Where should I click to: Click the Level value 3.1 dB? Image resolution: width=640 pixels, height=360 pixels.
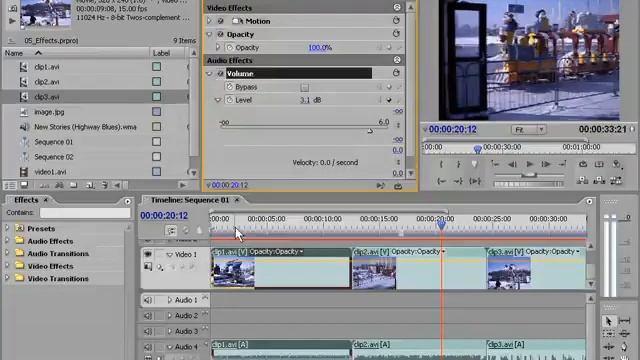[310, 100]
